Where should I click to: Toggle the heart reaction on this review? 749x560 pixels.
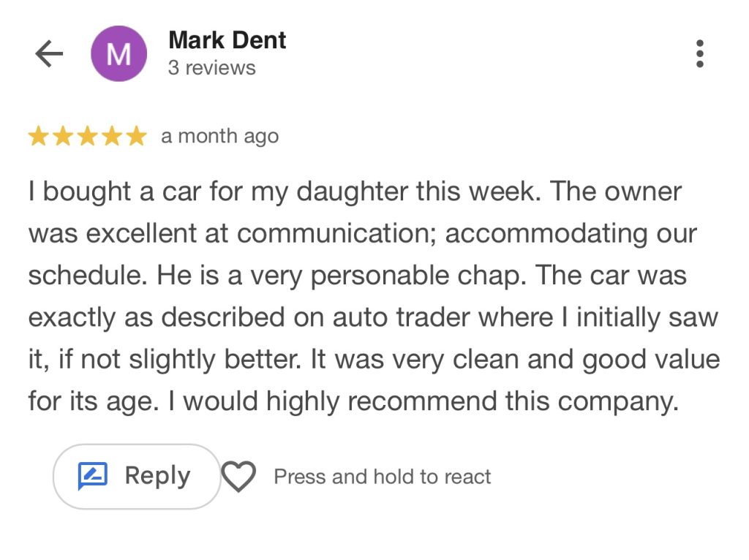click(238, 477)
